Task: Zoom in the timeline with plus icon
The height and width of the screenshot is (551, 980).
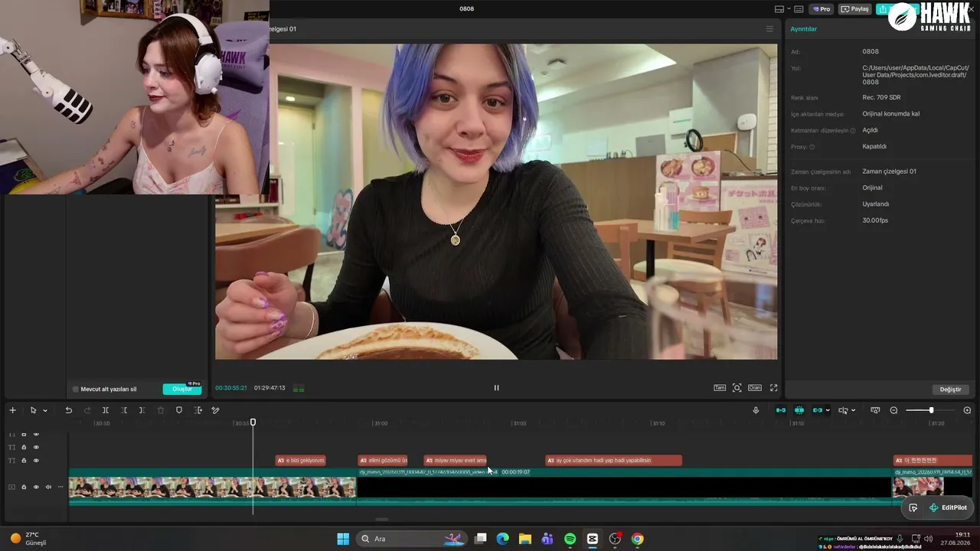Action: 967,410
